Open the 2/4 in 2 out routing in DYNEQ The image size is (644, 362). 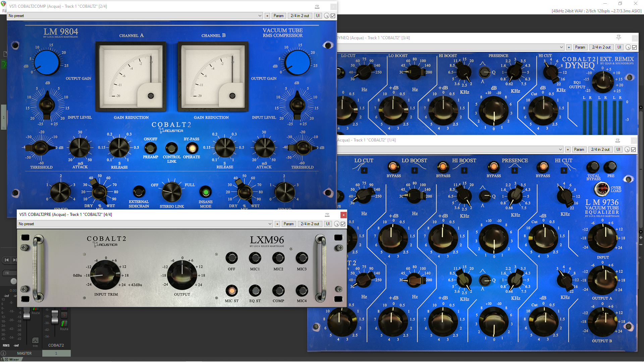[601, 47]
